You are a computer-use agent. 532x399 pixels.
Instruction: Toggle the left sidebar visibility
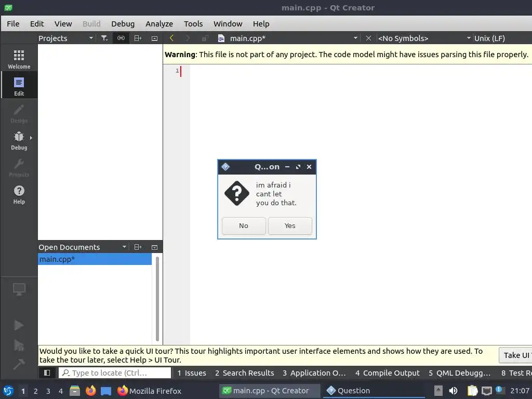pos(47,373)
